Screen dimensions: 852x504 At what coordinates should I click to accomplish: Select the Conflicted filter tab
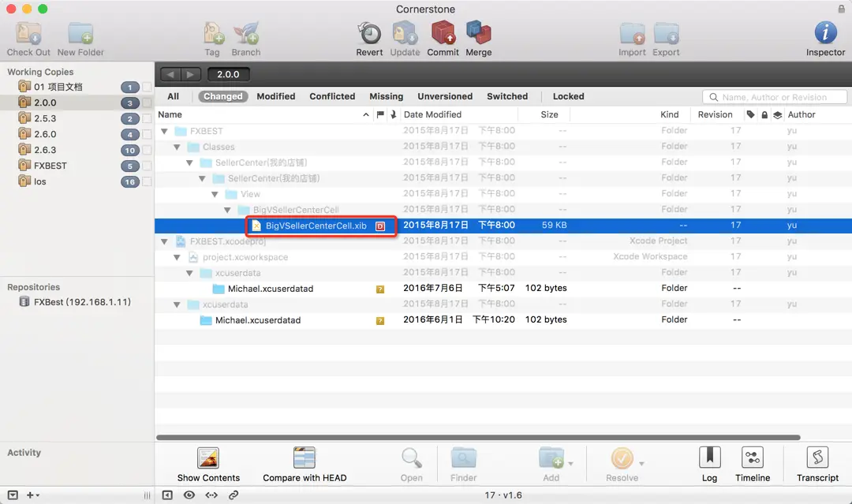[x=332, y=96]
